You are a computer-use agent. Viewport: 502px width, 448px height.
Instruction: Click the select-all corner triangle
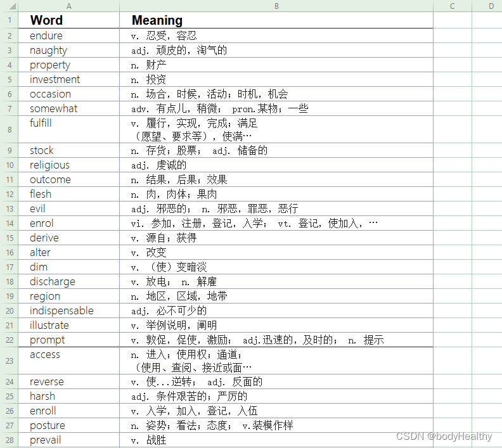tap(12, 6)
